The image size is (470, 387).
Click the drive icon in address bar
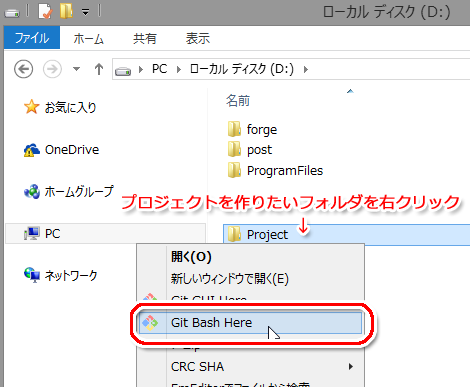123,70
